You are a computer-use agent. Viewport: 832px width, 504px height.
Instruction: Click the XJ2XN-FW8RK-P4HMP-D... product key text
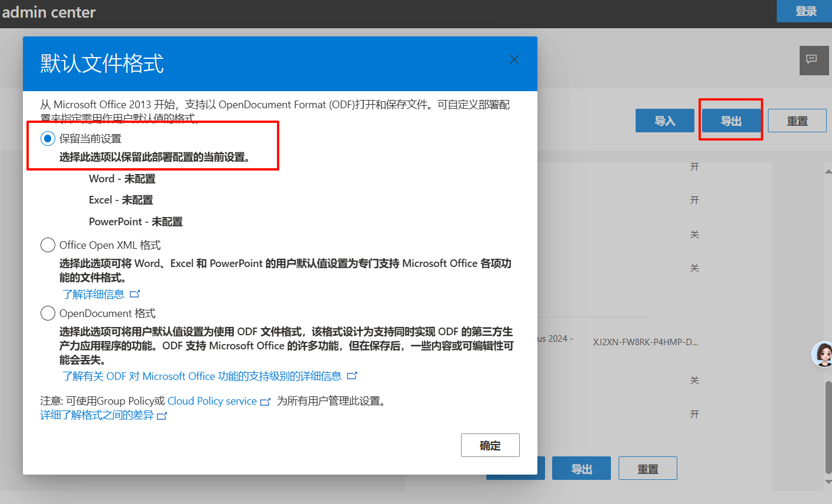click(646, 342)
